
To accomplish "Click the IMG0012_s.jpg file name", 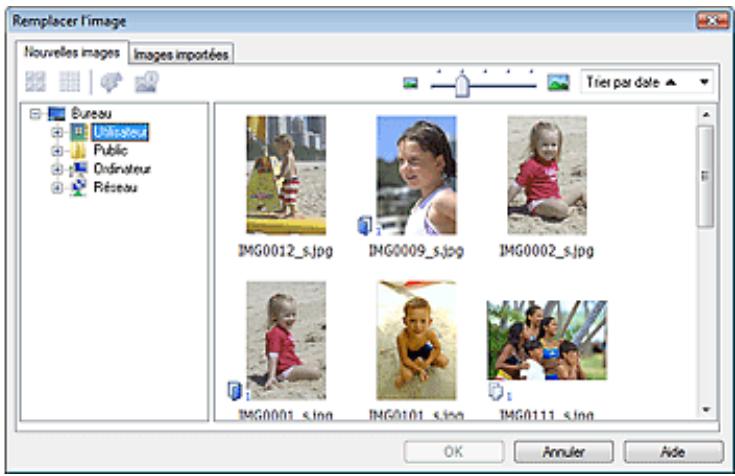I will click(285, 251).
